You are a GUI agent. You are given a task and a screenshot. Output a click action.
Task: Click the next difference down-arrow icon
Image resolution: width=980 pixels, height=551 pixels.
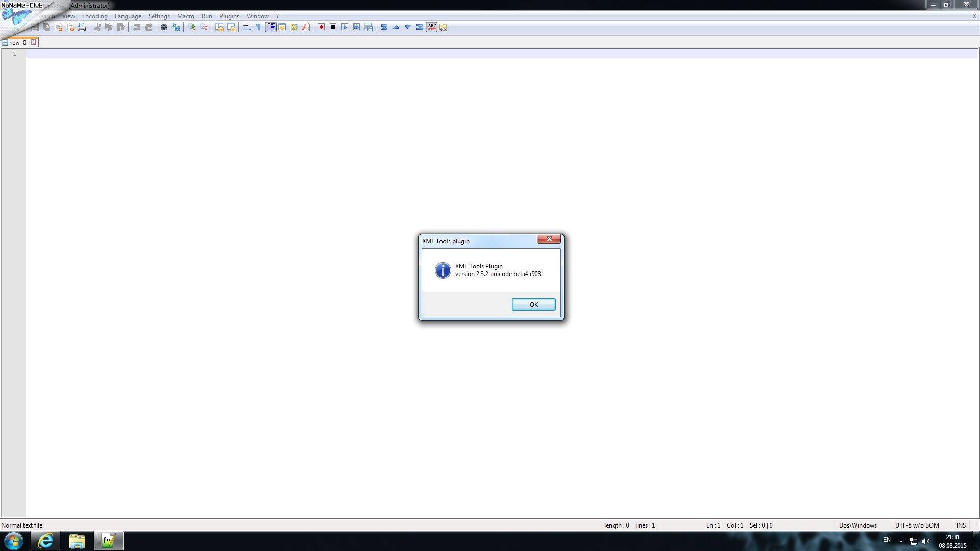tap(407, 27)
